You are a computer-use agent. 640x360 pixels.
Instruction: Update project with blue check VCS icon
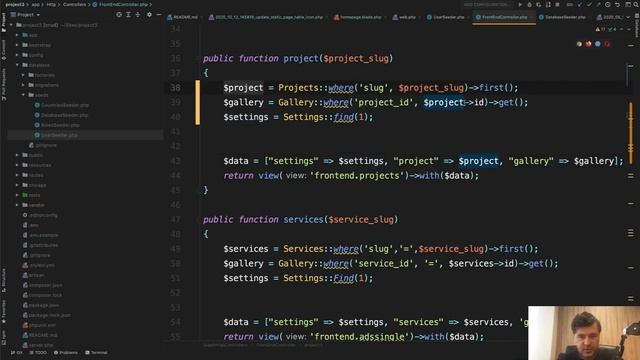coord(580,4)
